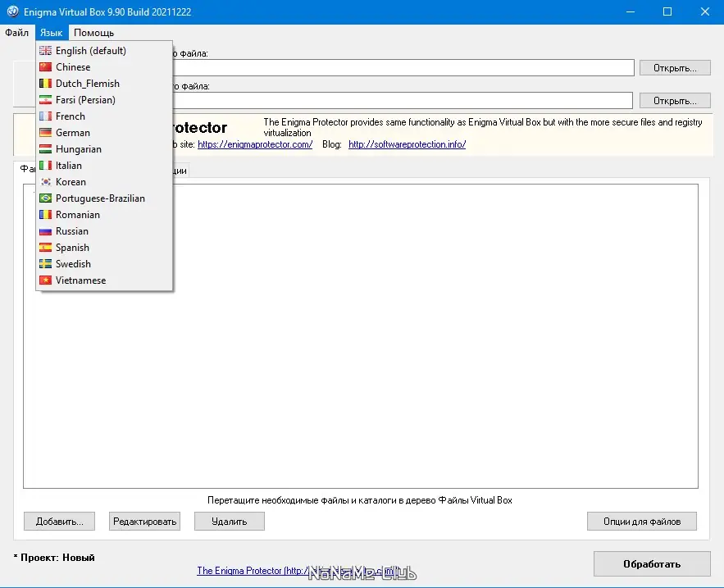724x588 pixels.
Task: Click the Hungarian flag icon
Action: (x=45, y=149)
